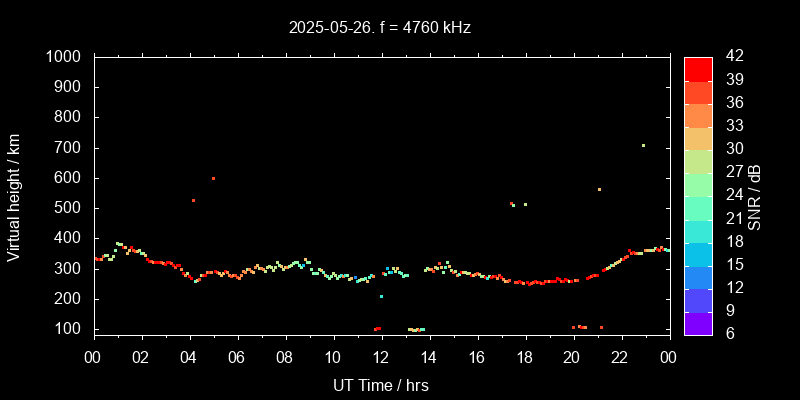Image resolution: width=800 pixels, height=400 pixels.
Task: Click the 1000 tick label on height axis
Action: [65, 57]
